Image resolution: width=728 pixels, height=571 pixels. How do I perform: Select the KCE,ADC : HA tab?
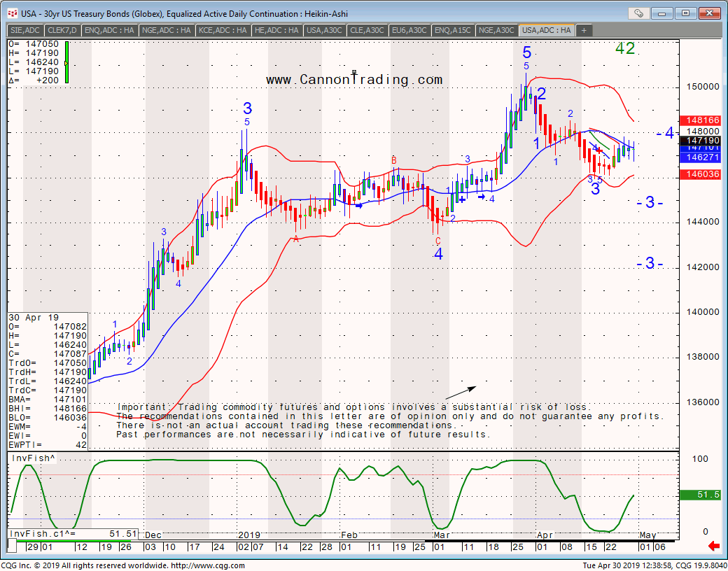tap(222, 30)
